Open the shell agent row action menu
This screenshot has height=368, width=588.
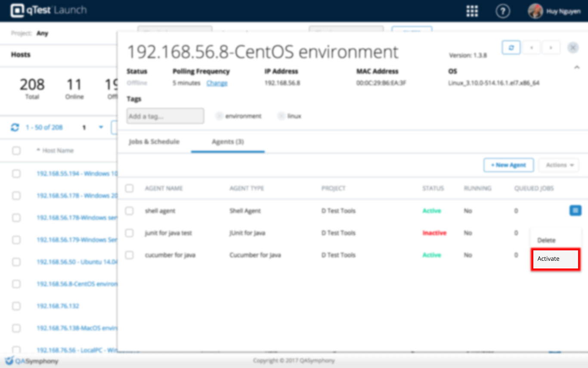point(576,211)
